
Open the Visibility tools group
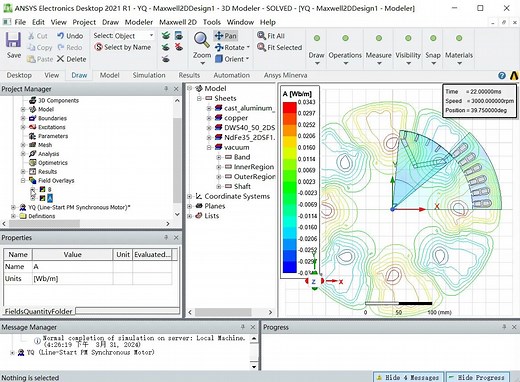[x=408, y=49]
